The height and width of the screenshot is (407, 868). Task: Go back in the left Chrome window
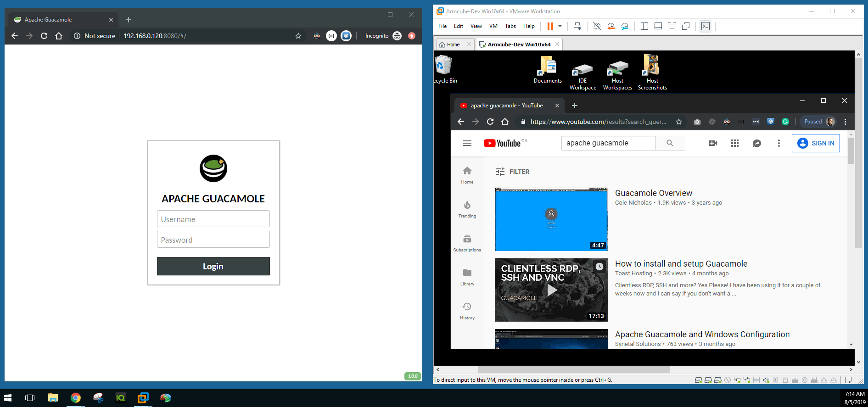point(15,36)
